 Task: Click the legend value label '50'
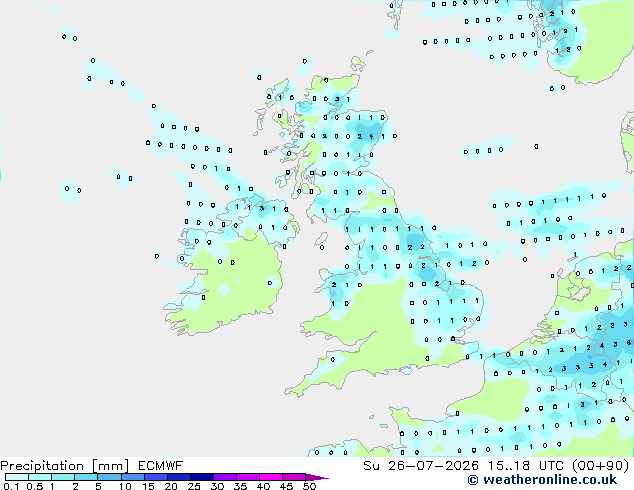[309, 486]
